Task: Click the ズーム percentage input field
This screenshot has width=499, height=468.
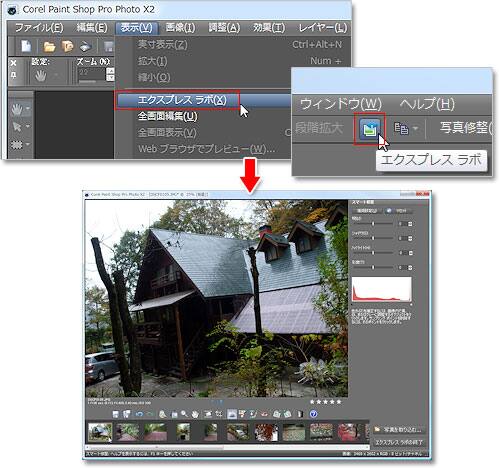Action: 92,74
